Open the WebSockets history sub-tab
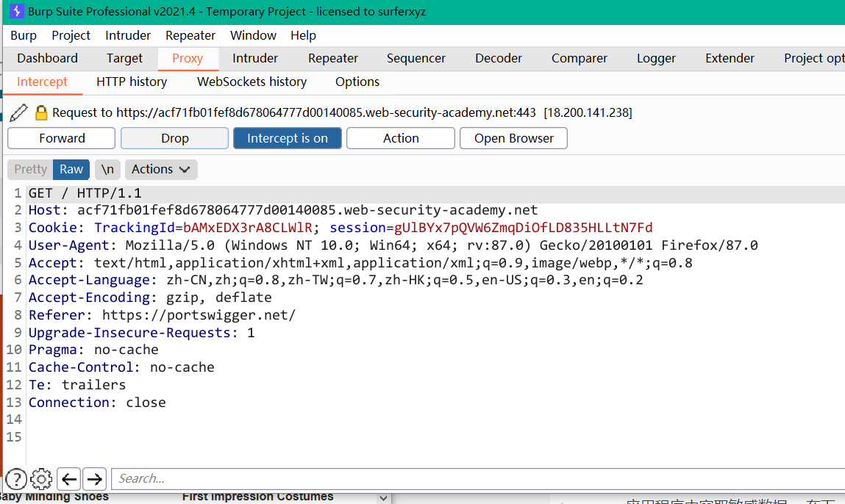This screenshot has width=845, height=504. point(252,82)
